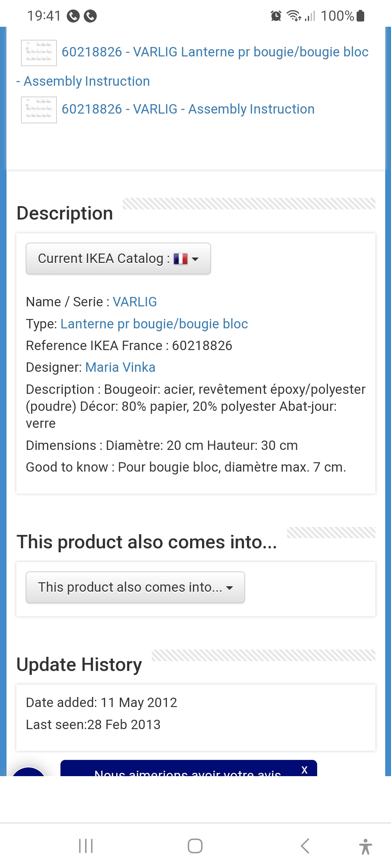
Task: Tap the French flag in catalog selector
Action: tap(181, 259)
